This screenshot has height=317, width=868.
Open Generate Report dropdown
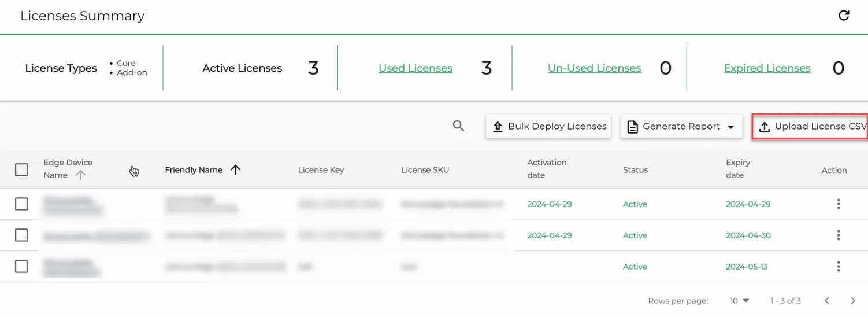(681, 127)
